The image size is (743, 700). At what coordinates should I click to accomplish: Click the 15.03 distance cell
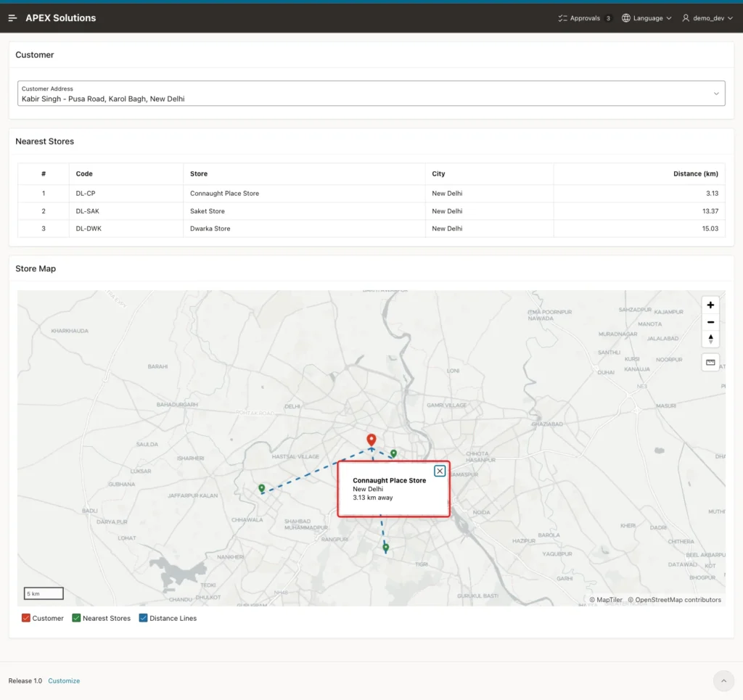click(x=639, y=228)
